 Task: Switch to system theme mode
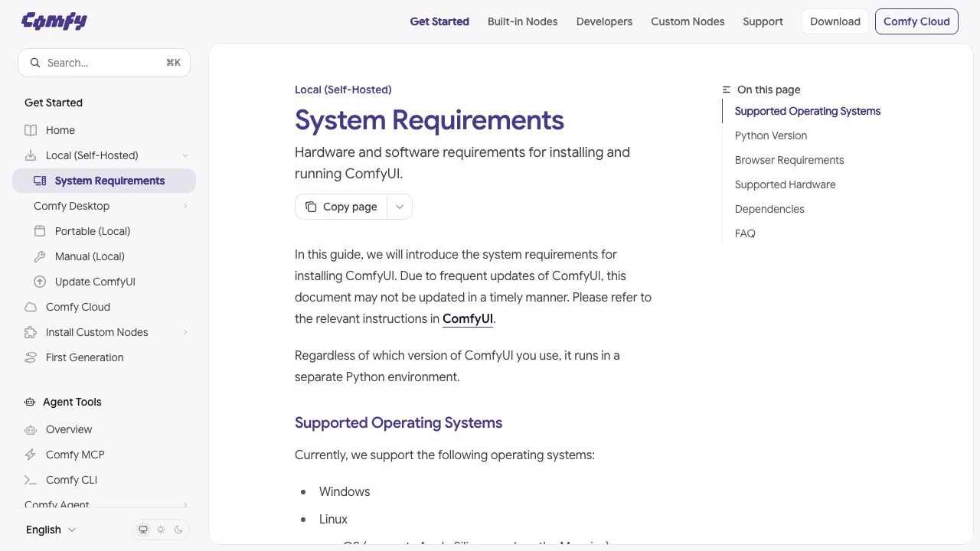click(x=142, y=530)
